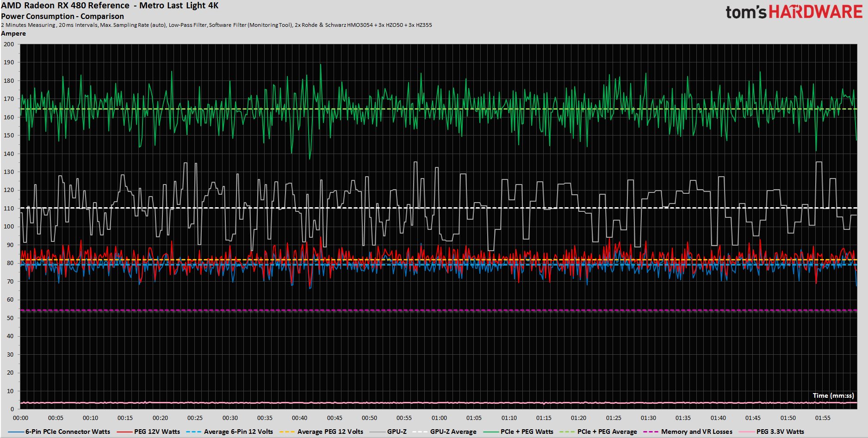This screenshot has width=868, height=438.
Task: Select the '140' vertical axis value
Action: click(9, 154)
